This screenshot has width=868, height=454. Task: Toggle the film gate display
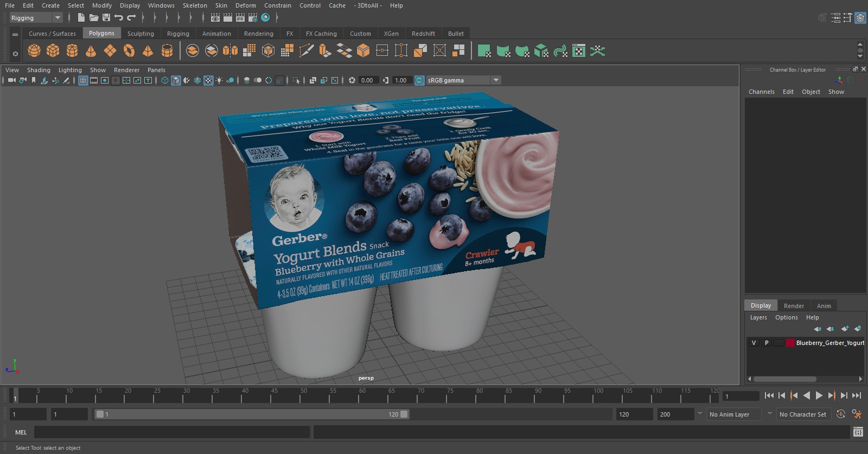tap(94, 80)
